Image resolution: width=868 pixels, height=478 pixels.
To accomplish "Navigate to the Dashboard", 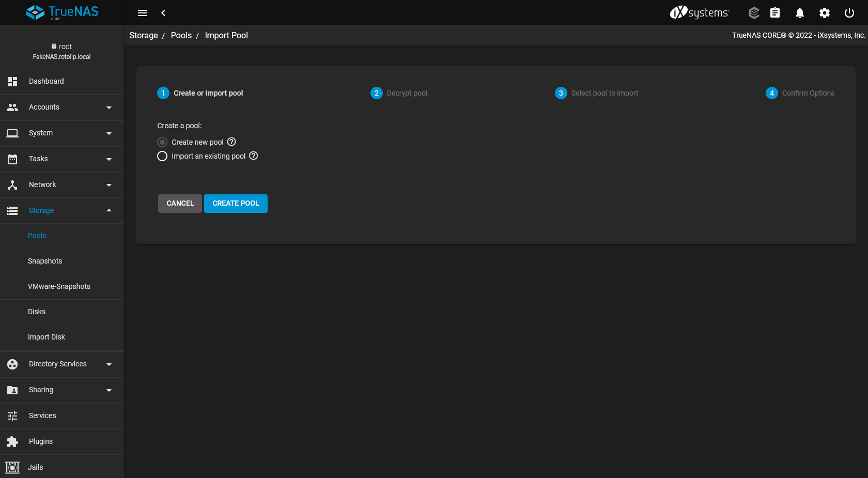I will (x=46, y=81).
